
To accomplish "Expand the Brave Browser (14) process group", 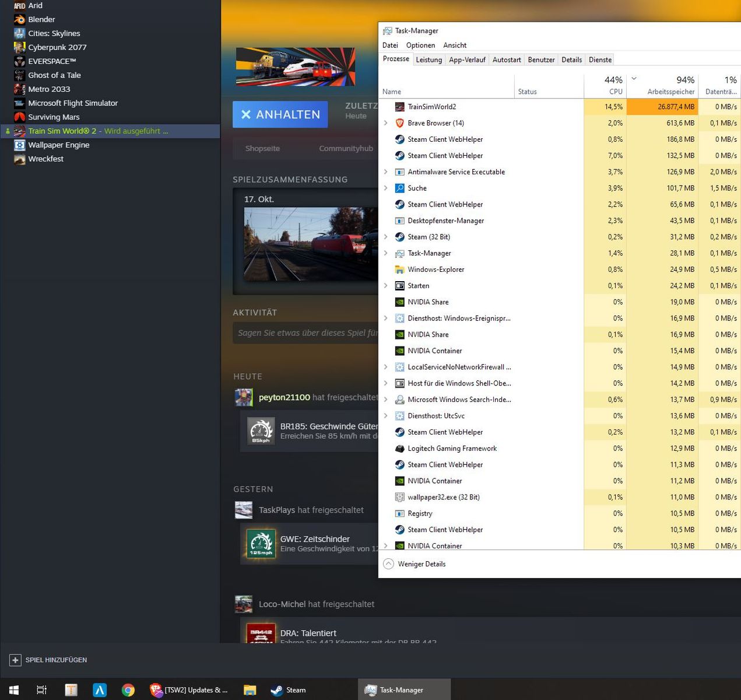I will [385, 123].
